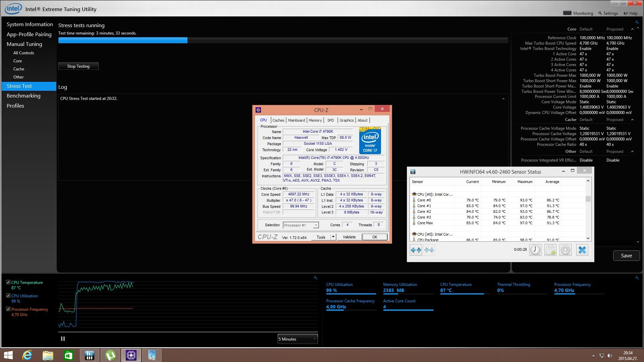Uncheck Processor Frequency graph checkbox
This screenshot has width=644, height=362.
pos(8,309)
